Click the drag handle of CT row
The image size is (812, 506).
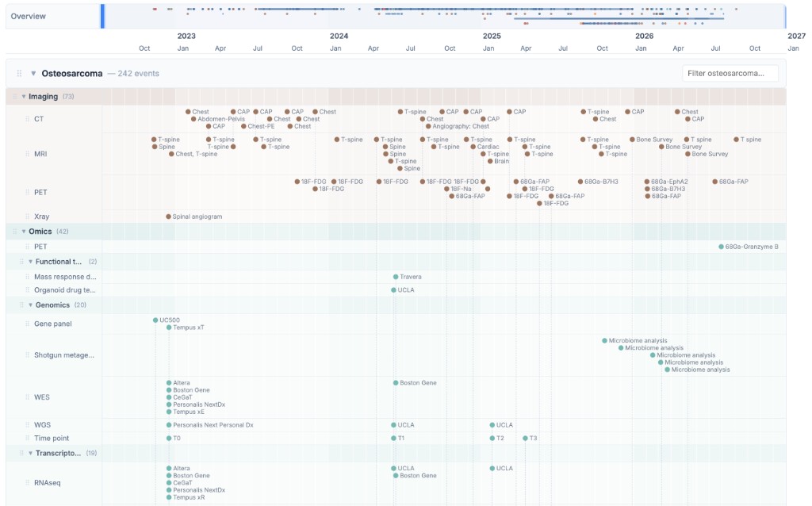pos(28,119)
